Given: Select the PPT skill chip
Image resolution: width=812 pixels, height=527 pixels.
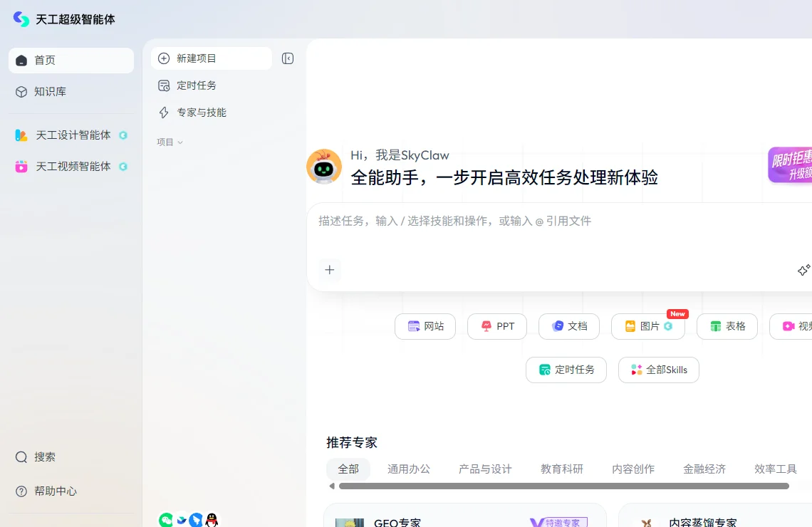Looking at the screenshot, I should pyautogui.click(x=497, y=326).
